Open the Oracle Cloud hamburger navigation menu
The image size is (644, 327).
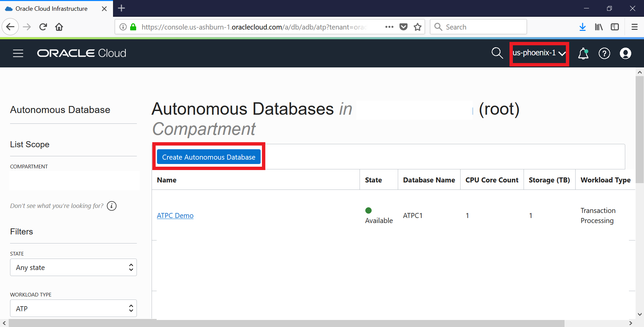click(x=18, y=53)
